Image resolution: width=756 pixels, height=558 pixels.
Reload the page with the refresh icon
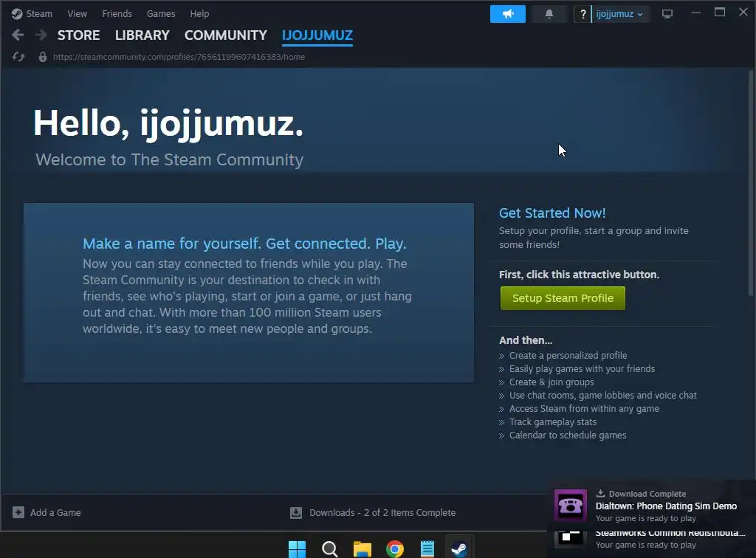18,57
